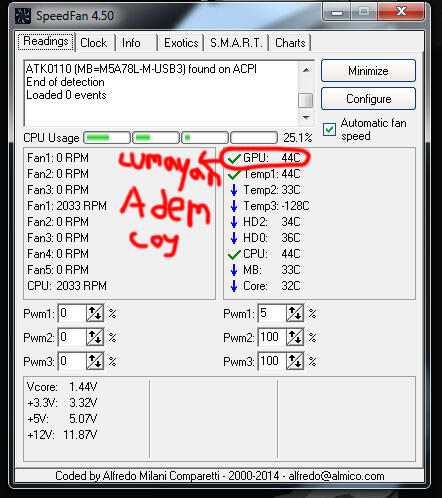Adjust left Pwm3 spinner arrows
The image size is (442, 498).
pyautogui.click(x=95, y=361)
